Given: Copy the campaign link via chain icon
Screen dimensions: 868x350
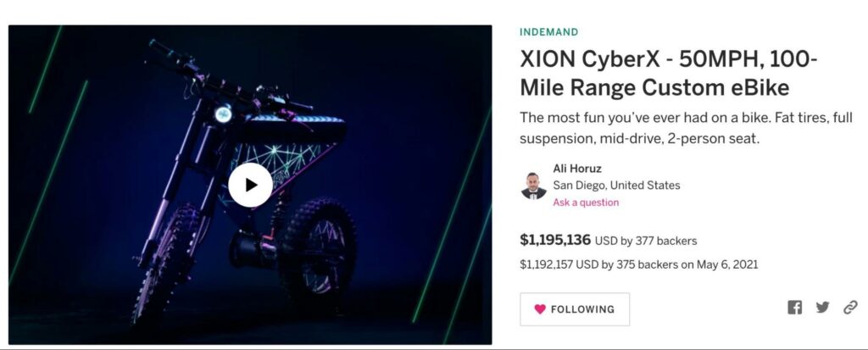Looking at the screenshot, I should click(850, 308).
